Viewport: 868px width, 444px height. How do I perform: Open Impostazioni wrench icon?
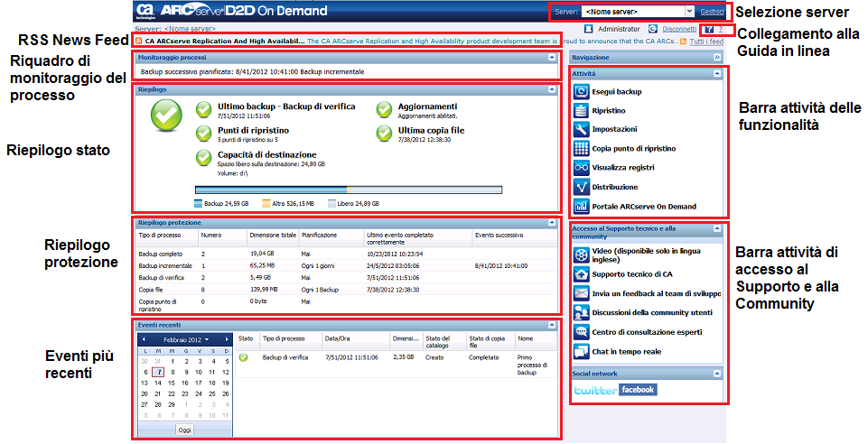(582, 129)
